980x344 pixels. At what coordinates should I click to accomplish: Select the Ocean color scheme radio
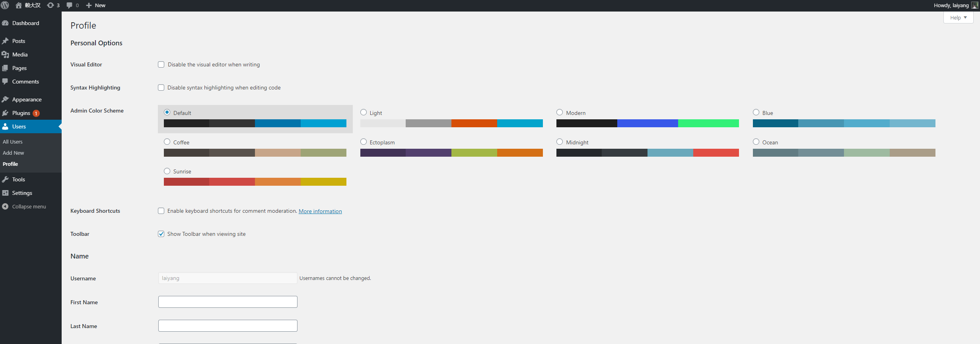(x=756, y=142)
